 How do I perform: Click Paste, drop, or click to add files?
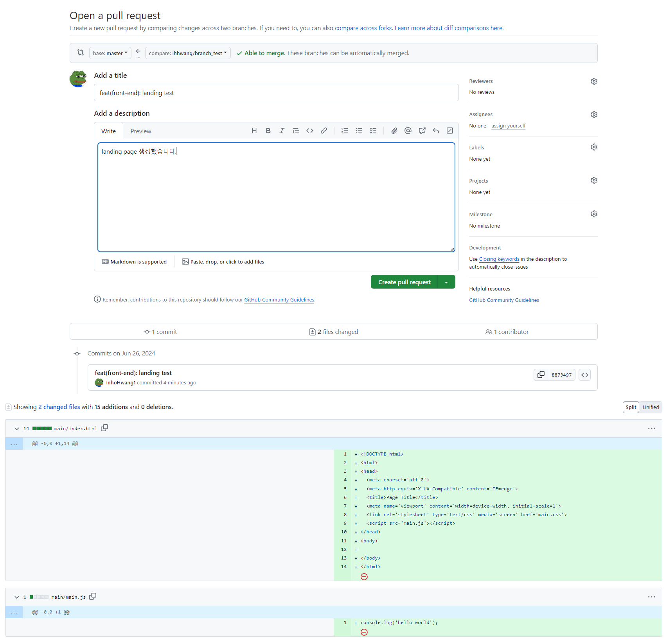pos(223,262)
